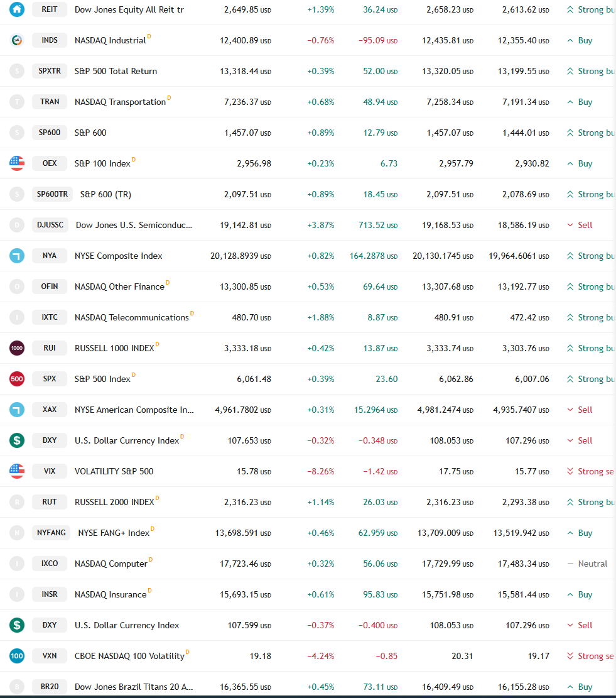Click the SPXTR grey placeholder logo
This screenshot has width=616, height=698.
[x=17, y=71]
